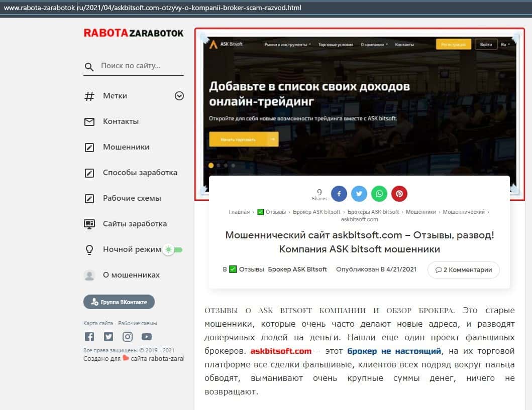The height and width of the screenshot is (410, 532).
Task: Select the first yellow carousel dot
Action: 211,166
